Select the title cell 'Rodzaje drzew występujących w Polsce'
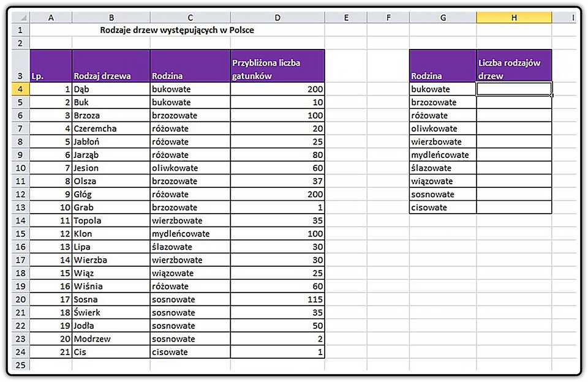This screenshot has height=382, width=588. point(177,30)
